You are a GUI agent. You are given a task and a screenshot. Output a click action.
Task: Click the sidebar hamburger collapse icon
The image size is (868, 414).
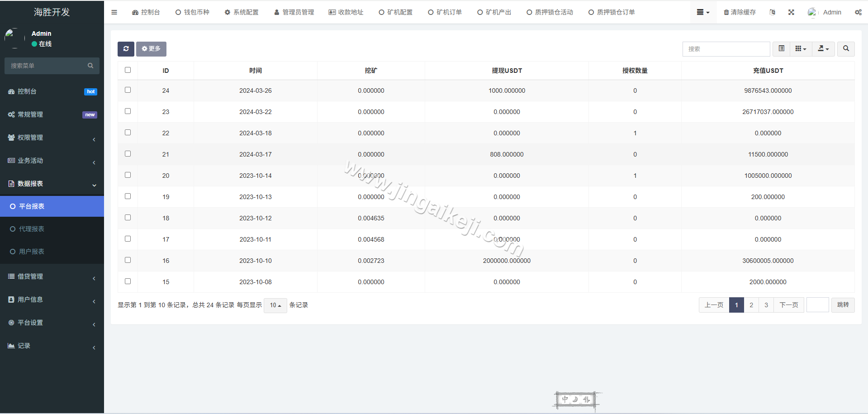pyautogui.click(x=114, y=12)
